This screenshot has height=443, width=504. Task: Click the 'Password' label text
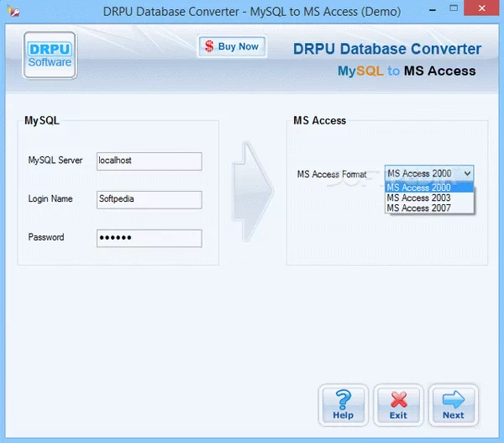tap(46, 237)
